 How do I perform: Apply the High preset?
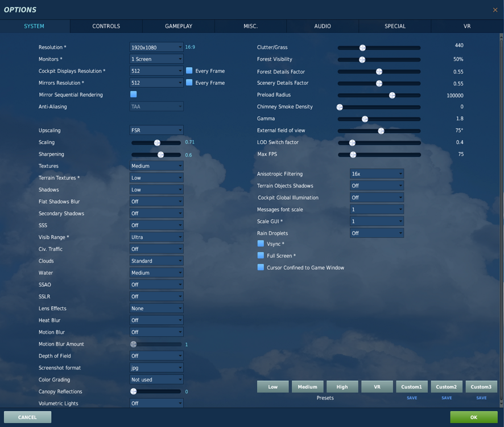(x=342, y=387)
